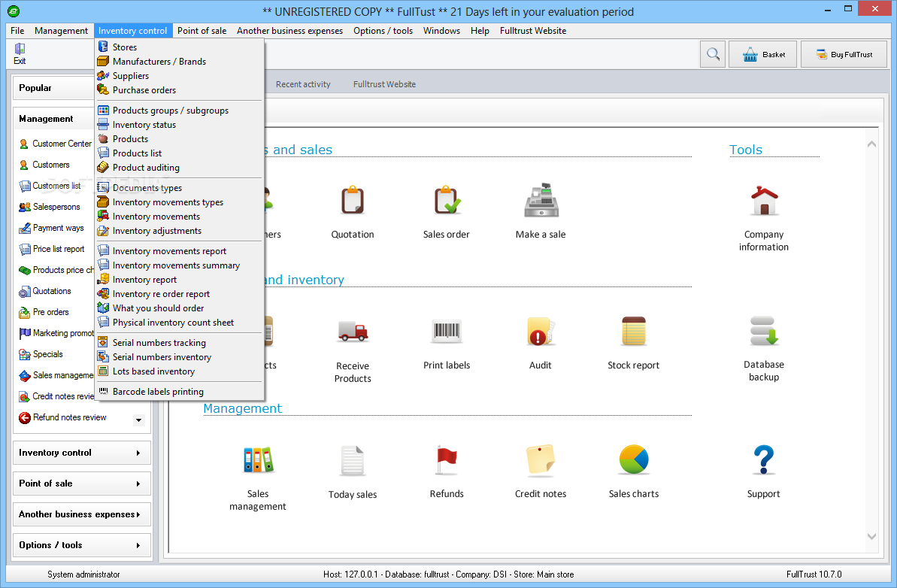Open Customers list in sidebar

tap(50, 186)
